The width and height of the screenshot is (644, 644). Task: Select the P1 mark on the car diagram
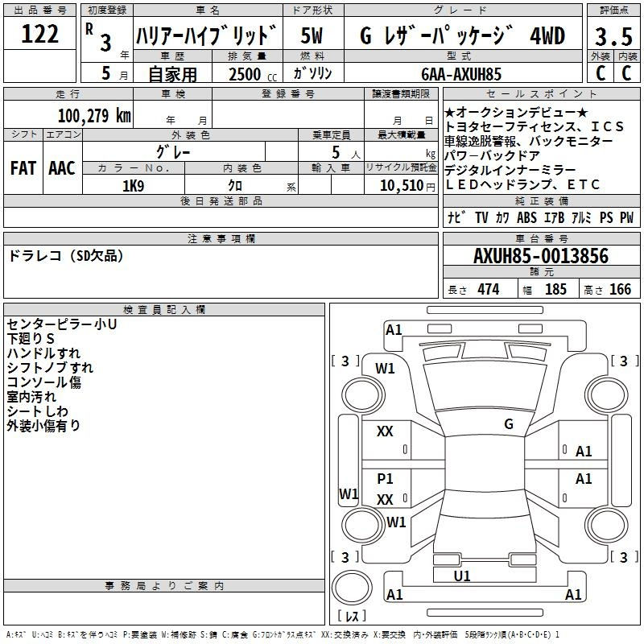click(386, 478)
